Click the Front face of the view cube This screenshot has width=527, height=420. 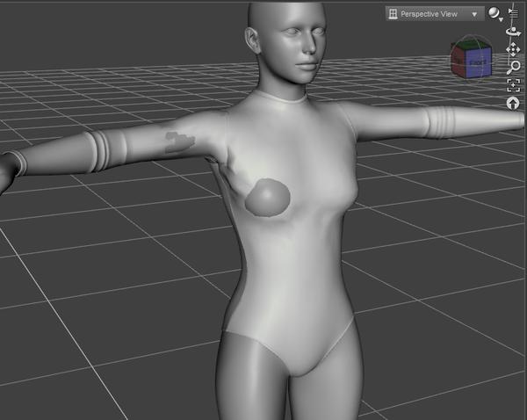tap(478, 62)
